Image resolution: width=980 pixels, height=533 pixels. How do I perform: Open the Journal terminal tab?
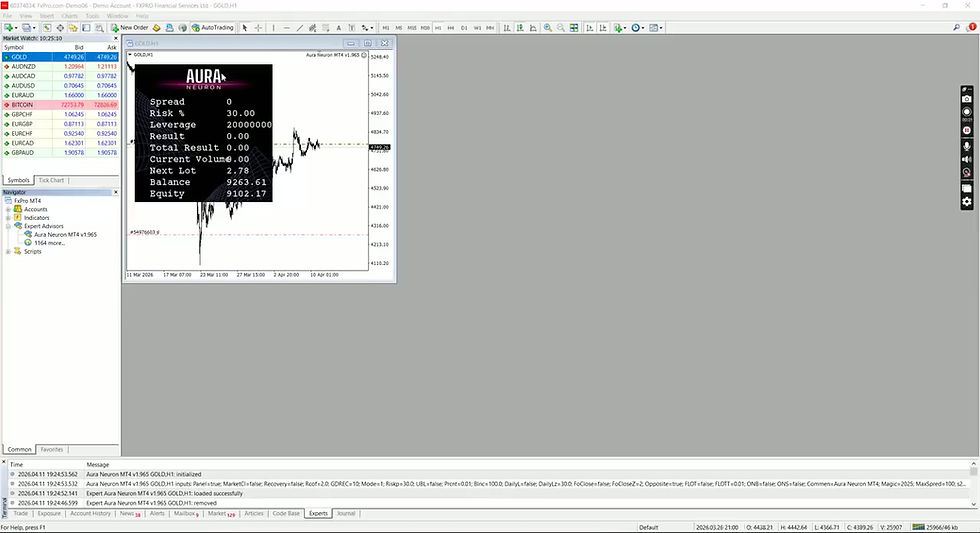click(346, 514)
